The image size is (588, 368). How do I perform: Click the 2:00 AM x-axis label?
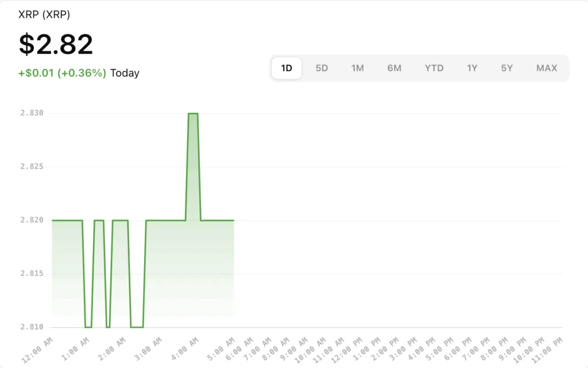111,349
